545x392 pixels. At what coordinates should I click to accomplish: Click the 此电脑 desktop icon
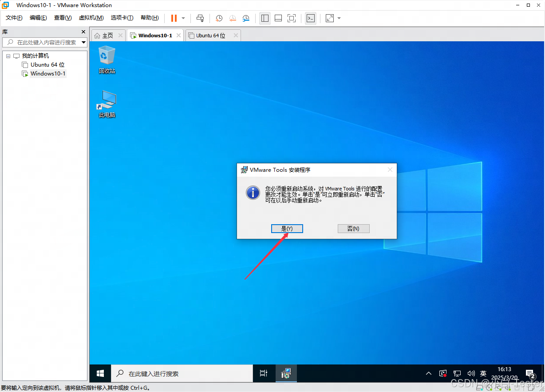tap(107, 104)
